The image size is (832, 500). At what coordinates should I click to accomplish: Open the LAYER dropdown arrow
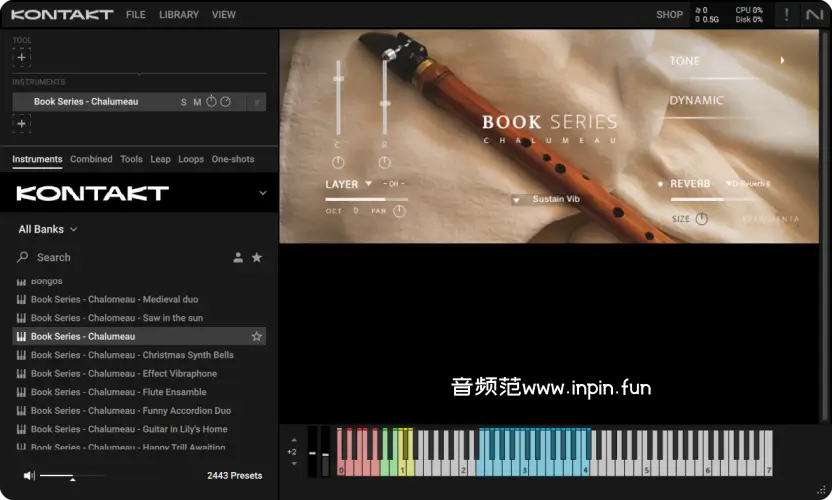click(368, 184)
